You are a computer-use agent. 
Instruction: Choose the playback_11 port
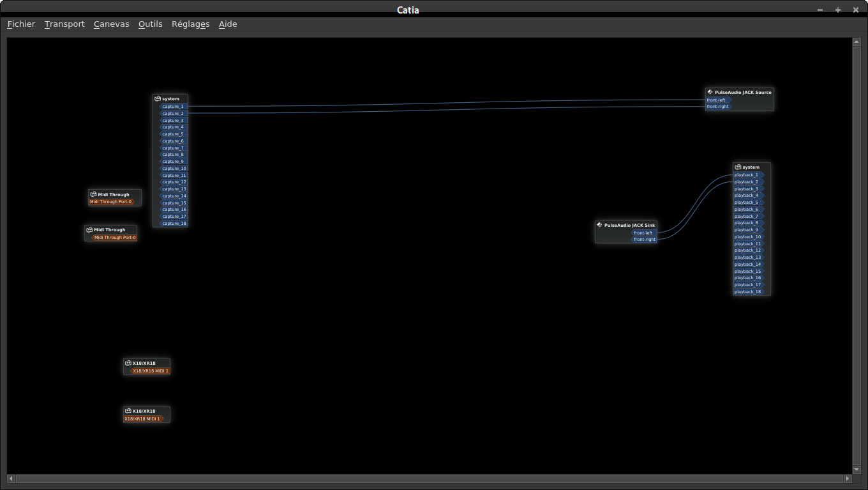(749, 244)
